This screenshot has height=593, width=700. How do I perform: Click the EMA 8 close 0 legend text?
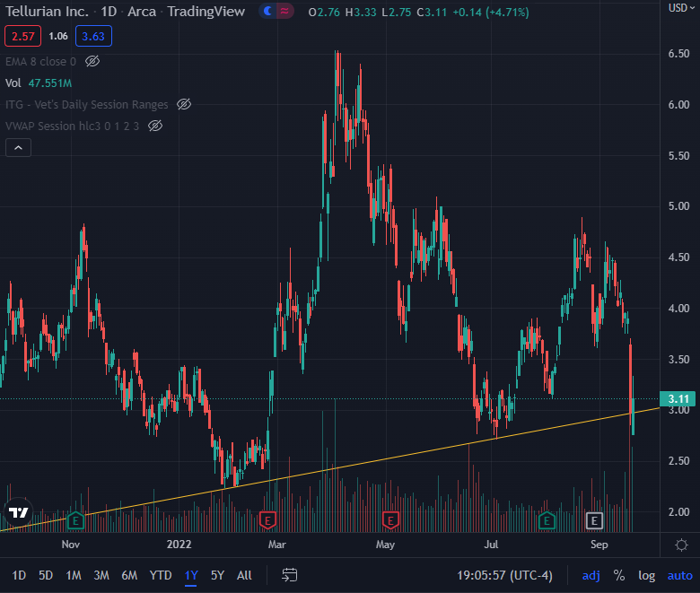pyautogui.click(x=40, y=62)
